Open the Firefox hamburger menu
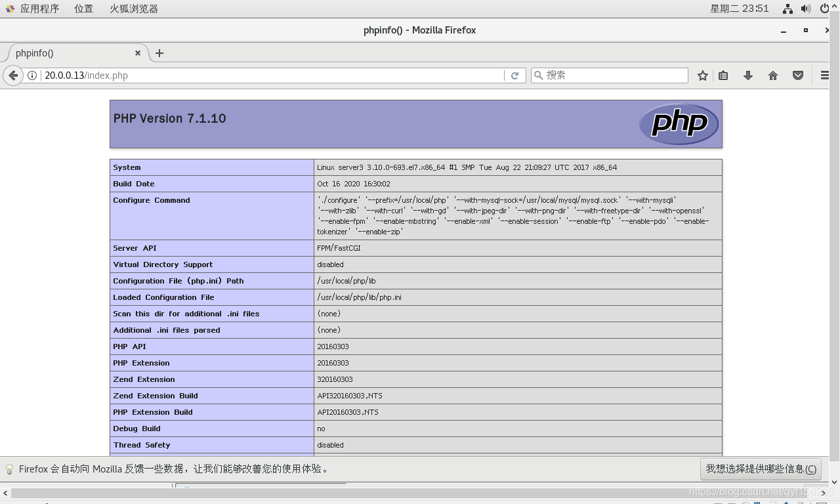The image size is (840, 504). click(x=826, y=75)
